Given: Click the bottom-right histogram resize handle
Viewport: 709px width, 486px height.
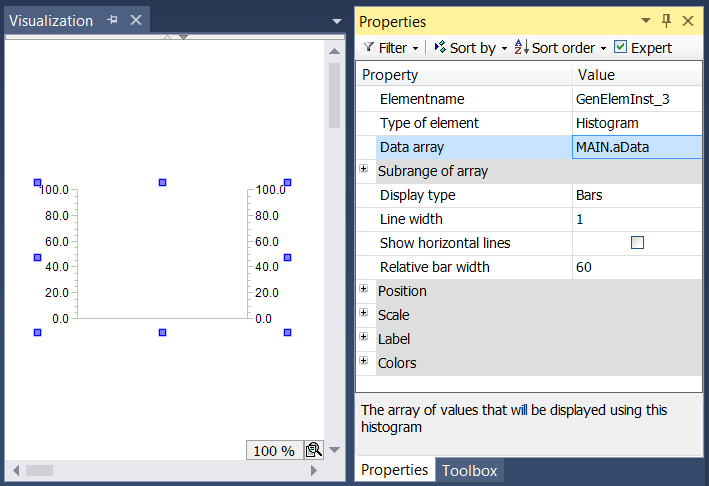Looking at the screenshot, I should click(287, 333).
